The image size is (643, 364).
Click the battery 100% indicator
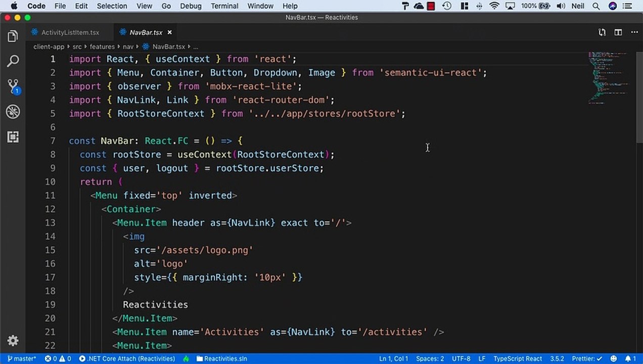tap(537, 6)
